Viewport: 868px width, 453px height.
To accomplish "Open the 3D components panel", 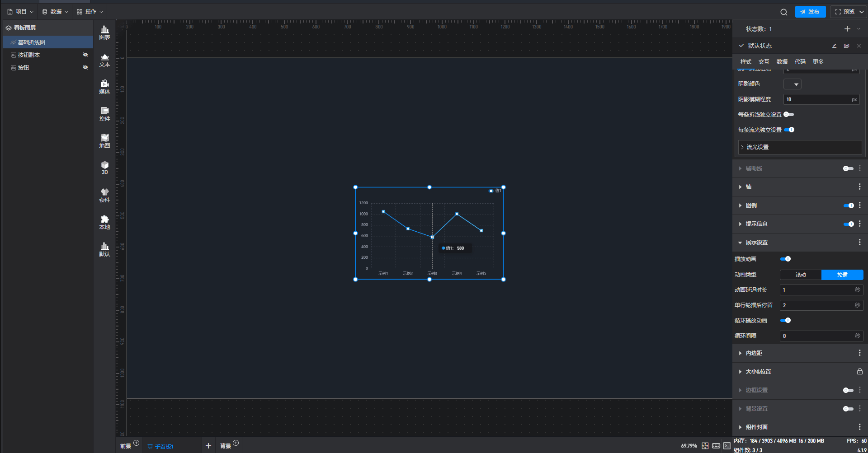I will click(x=104, y=168).
